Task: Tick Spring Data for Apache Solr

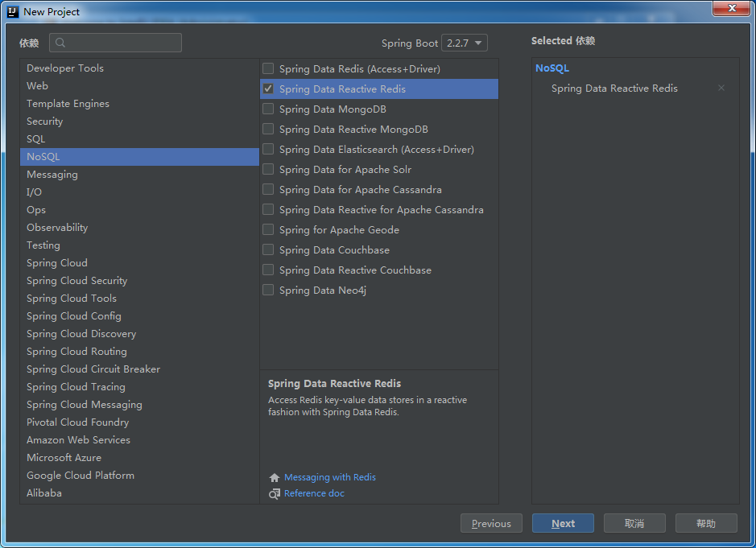Action: point(268,169)
